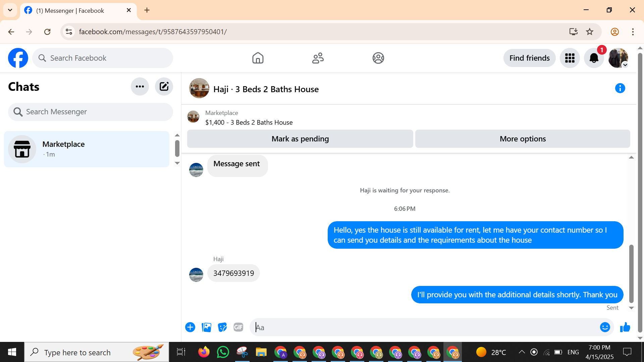The image size is (644, 362).
Task: Open more actions plus icon
Action: point(190,327)
